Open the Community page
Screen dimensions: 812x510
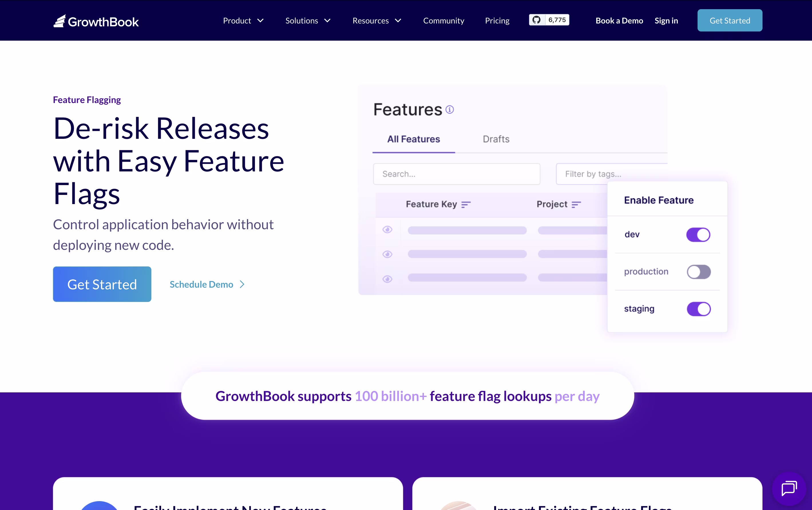tap(443, 21)
